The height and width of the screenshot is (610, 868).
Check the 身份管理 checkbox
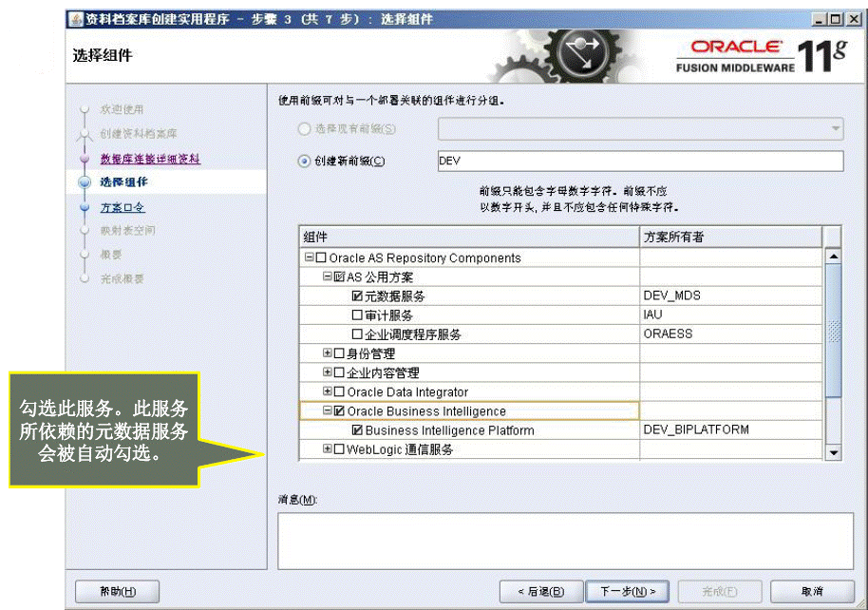339,353
